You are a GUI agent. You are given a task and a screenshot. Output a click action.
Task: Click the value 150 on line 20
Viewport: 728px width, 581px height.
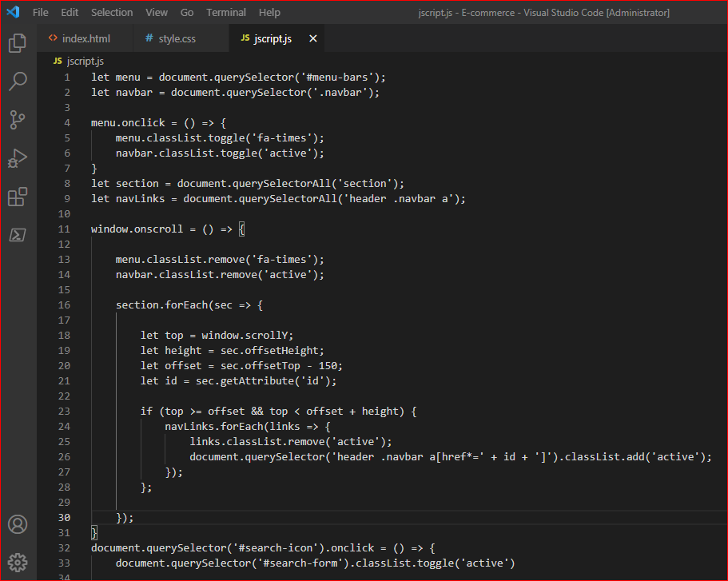[x=328, y=366]
